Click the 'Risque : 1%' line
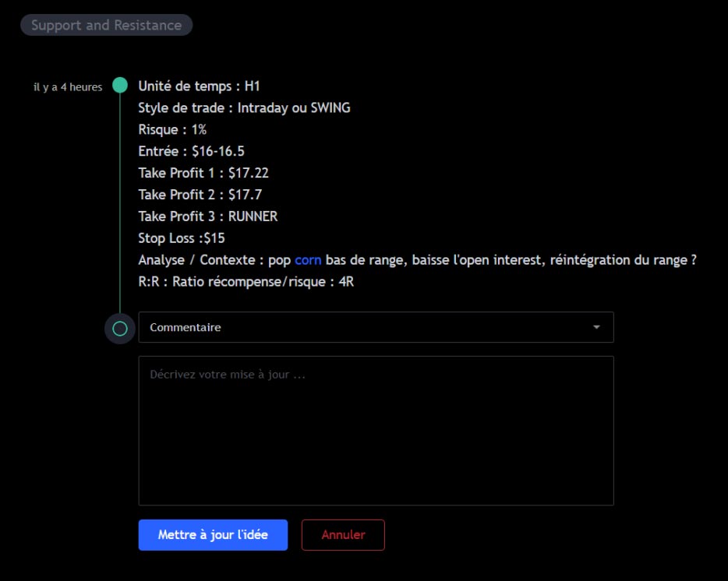 [x=172, y=130]
